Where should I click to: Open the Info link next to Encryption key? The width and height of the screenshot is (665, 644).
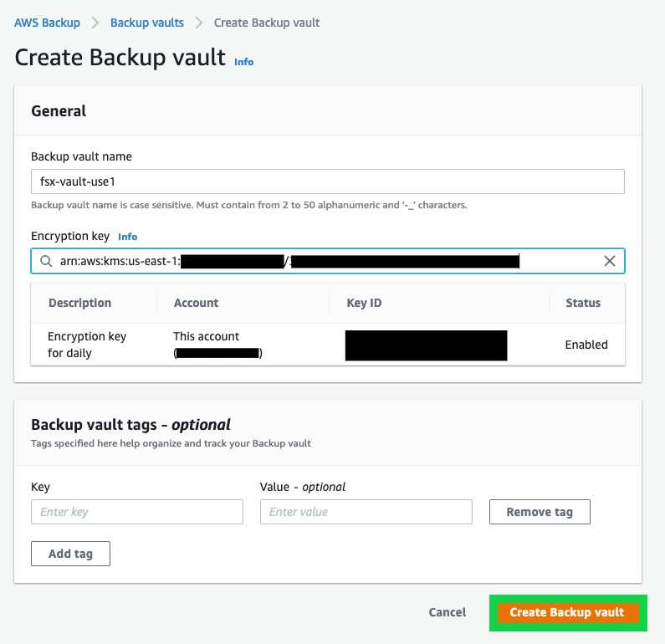click(127, 237)
